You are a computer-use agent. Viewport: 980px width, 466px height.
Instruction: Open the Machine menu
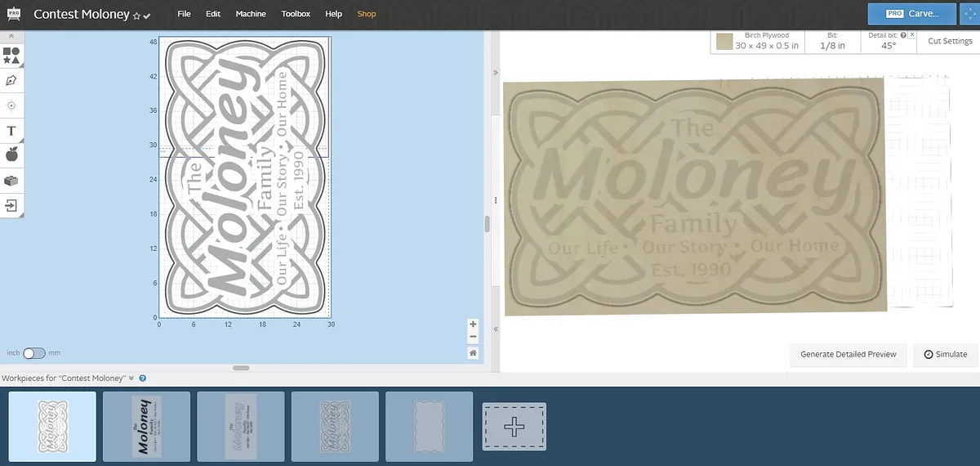[x=251, y=14]
